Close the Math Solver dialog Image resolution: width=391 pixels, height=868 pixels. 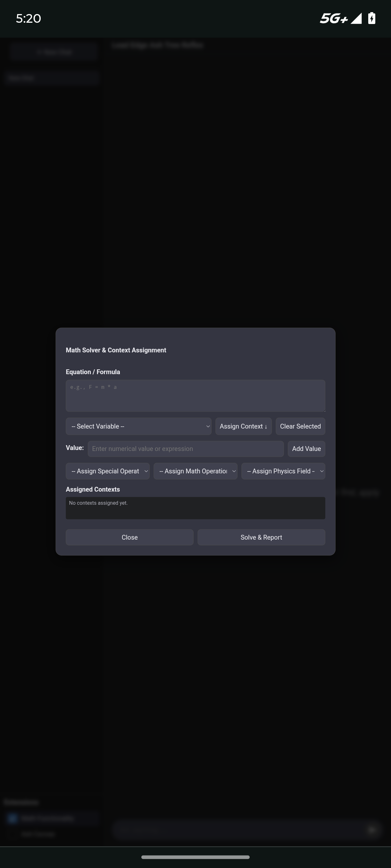pyautogui.click(x=129, y=537)
